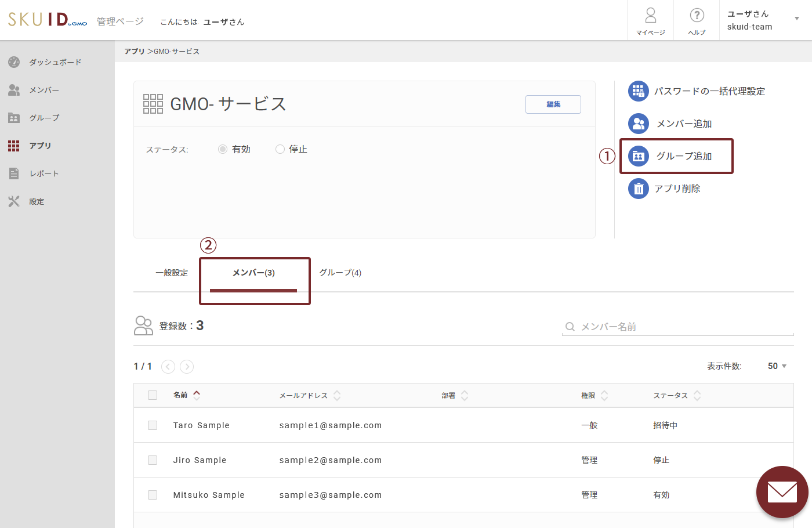The width and height of the screenshot is (812, 528).
Task: Check the box for Jiro Sample
Action: 153,460
